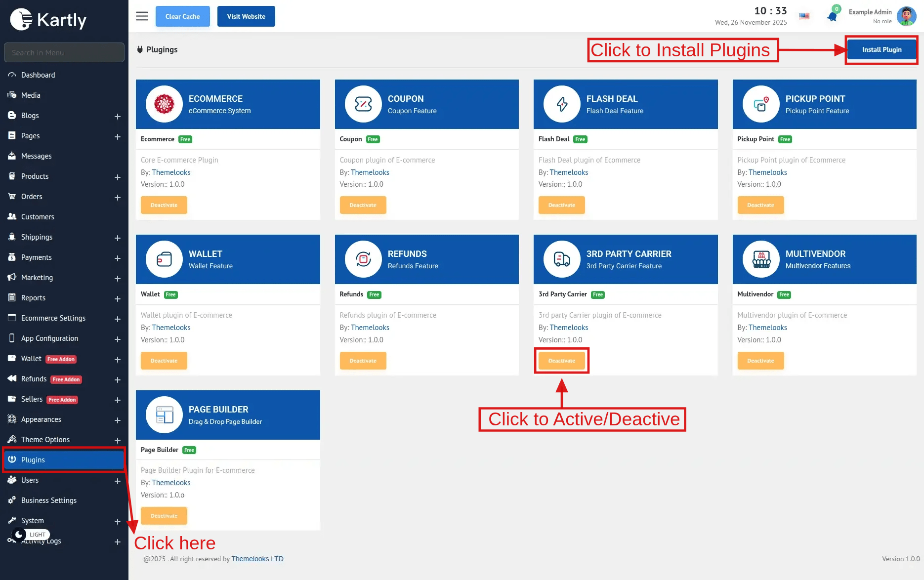Deactivate the Coupon plugin

363,205
